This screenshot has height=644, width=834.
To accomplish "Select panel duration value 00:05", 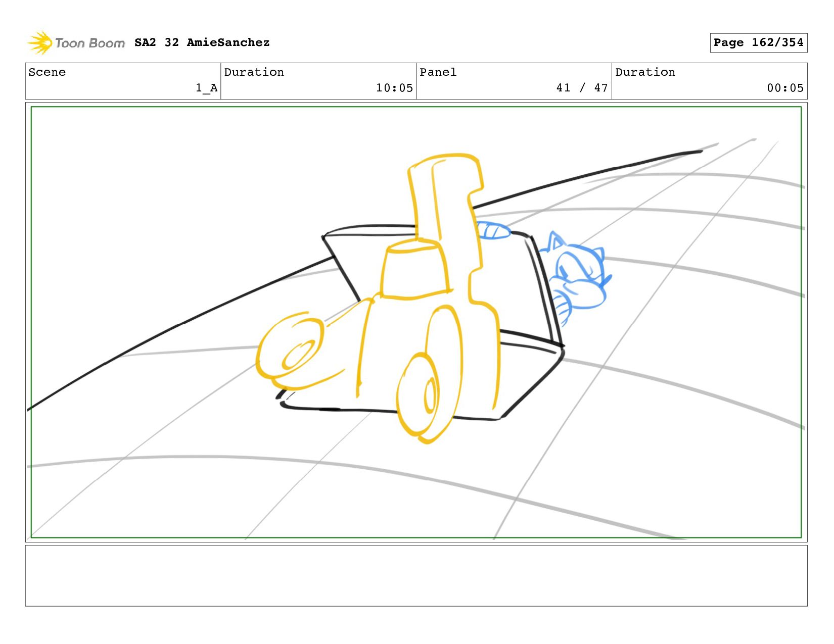I will coord(785,88).
